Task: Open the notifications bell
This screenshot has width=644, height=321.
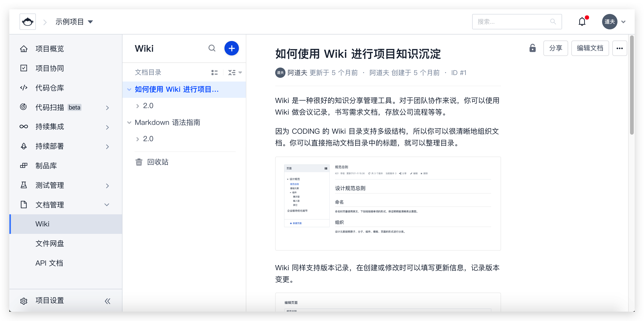Action: (x=582, y=22)
